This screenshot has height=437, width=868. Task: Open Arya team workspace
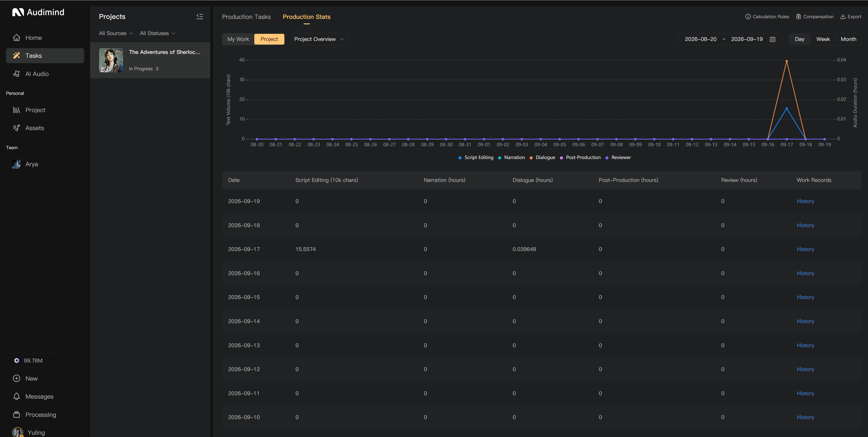pyautogui.click(x=45, y=164)
